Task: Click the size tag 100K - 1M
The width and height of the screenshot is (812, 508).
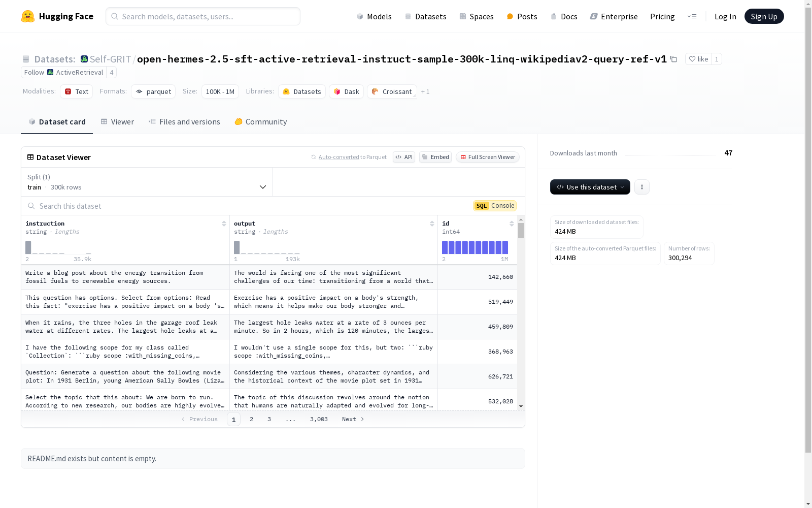Action: coord(220,91)
